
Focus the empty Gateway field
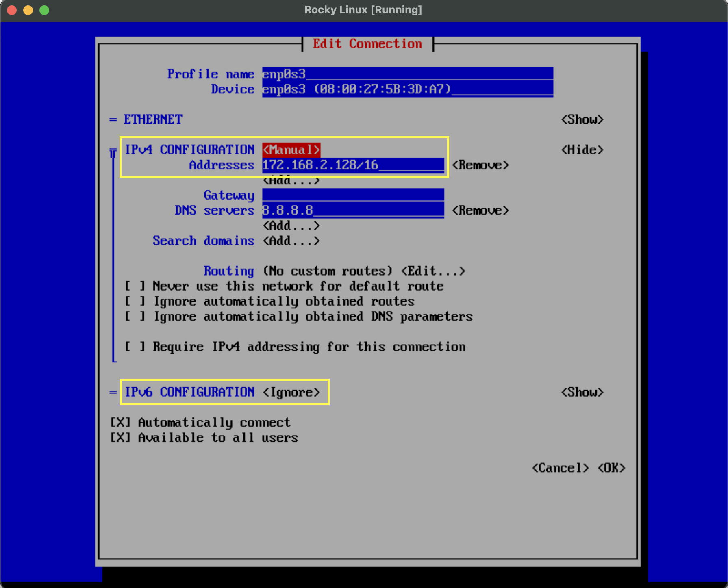point(353,195)
